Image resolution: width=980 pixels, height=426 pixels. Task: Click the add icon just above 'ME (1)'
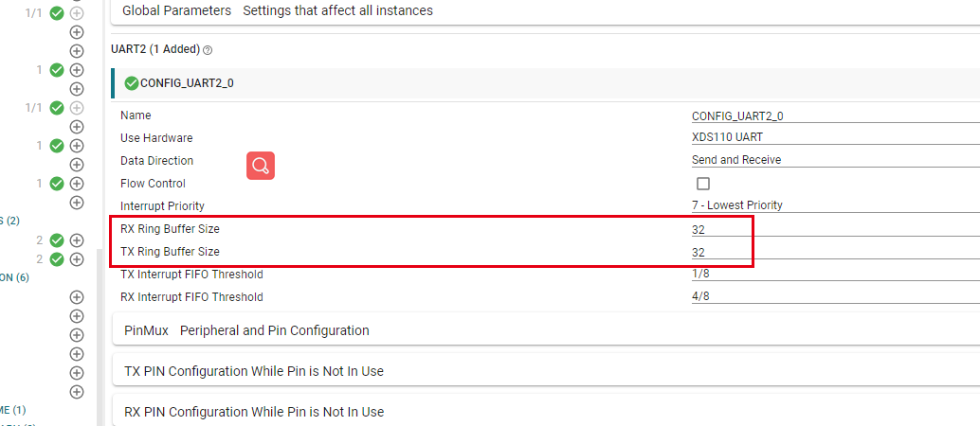[77, 392]
